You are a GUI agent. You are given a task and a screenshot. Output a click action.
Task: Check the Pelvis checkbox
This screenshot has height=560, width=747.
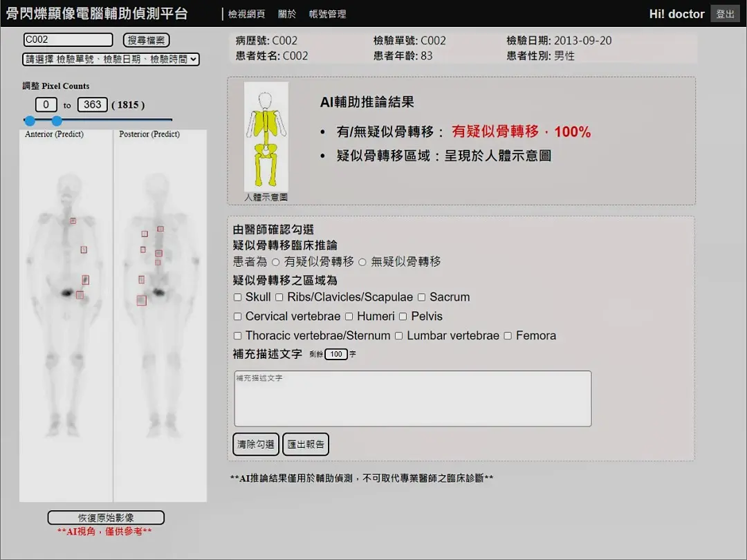pyautogui.click(x=403, y=316)
